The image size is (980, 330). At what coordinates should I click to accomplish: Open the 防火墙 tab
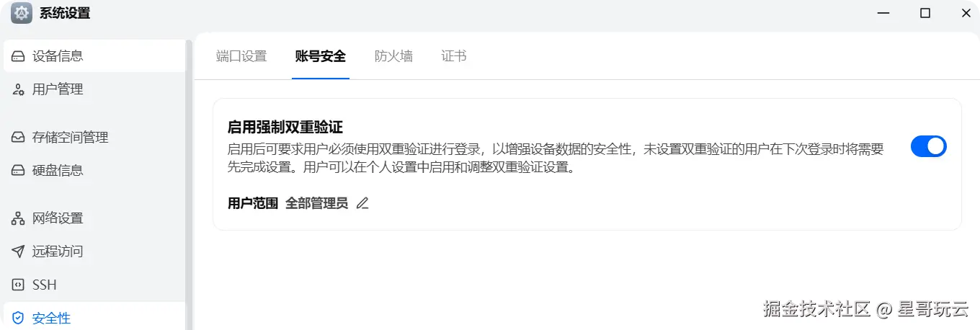[x=393, y=56]
